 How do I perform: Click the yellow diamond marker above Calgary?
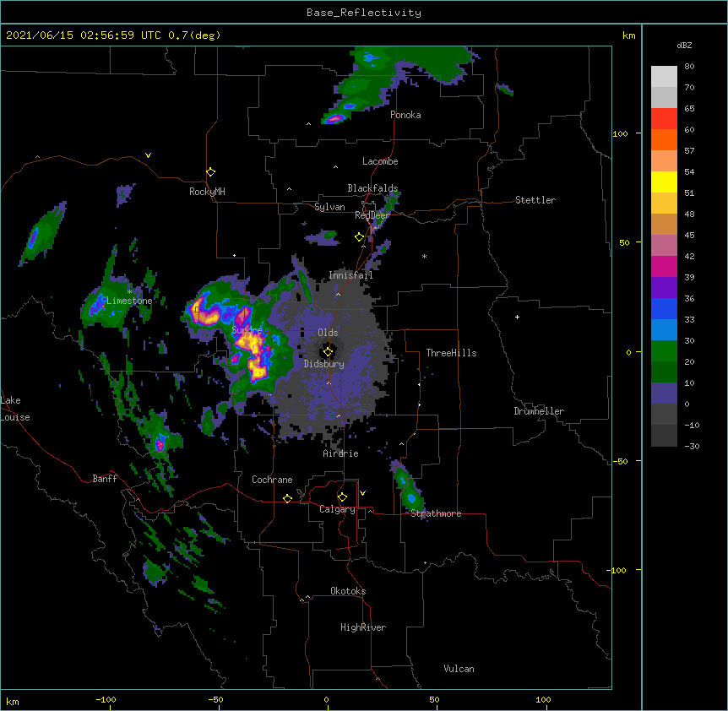point(342,497)
